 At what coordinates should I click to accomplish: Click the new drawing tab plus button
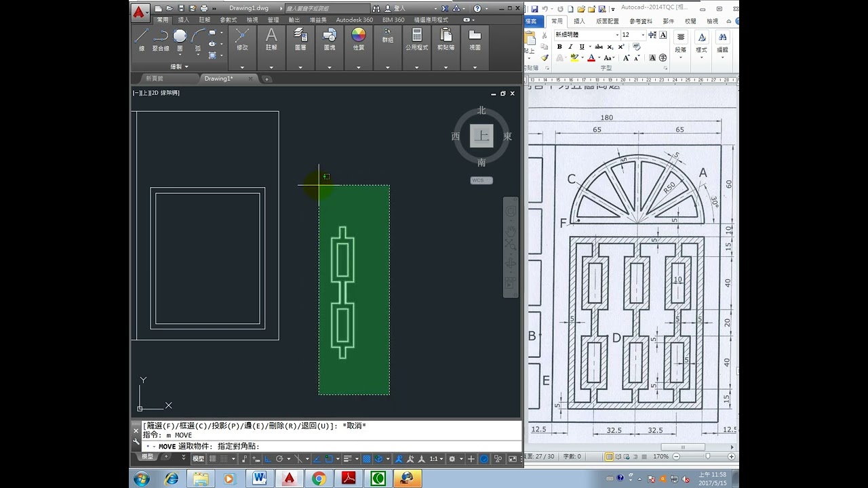(x=267, y=79)
